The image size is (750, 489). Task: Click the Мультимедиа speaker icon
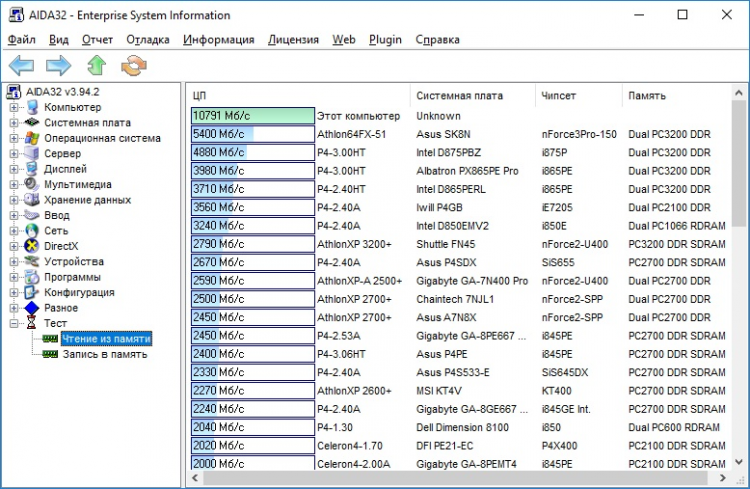click(x=33, y=185)
